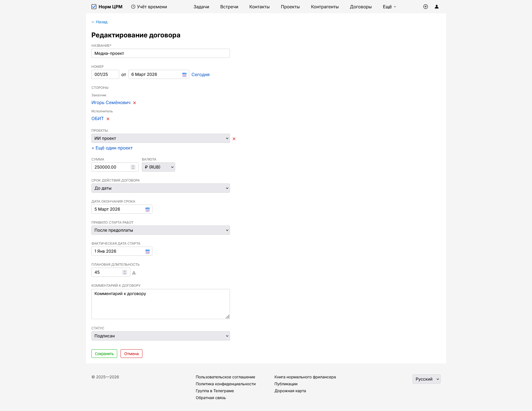Expand the Ещё menu in navigation
Image resolution: width=532 pixels, height=411 pixels.
point(389,7)
